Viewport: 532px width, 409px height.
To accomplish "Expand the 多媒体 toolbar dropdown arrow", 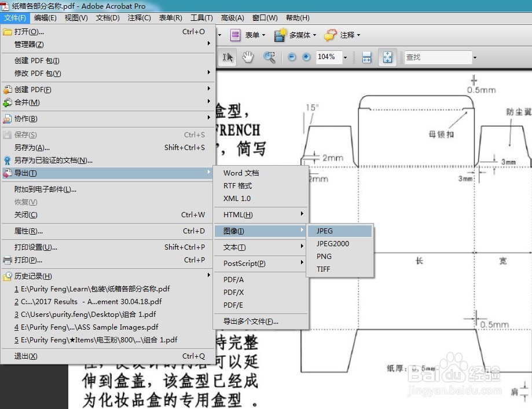I will 314,35.
